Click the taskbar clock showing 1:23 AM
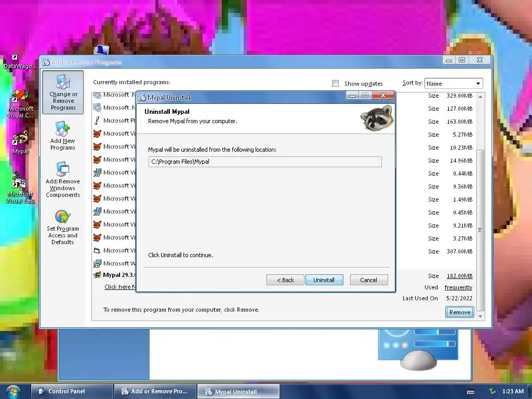The image size is (532, 399). pos(513,391)
